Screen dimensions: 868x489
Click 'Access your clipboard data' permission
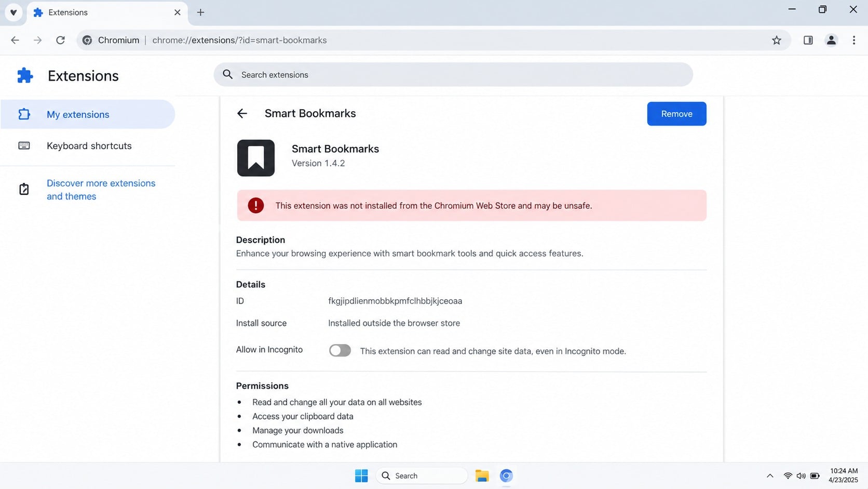[x=303, y=416]
